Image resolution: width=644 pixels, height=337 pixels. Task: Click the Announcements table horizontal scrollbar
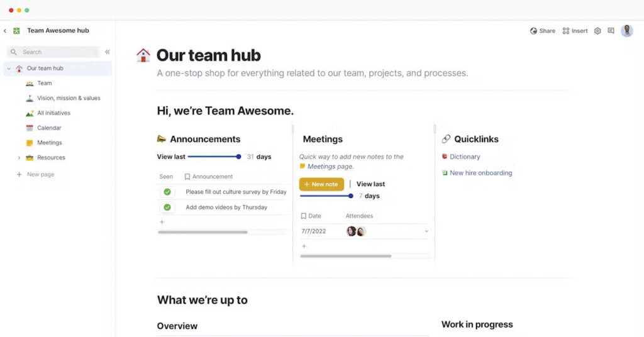203,233
